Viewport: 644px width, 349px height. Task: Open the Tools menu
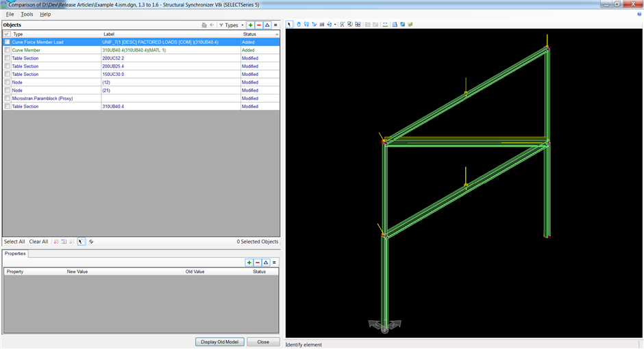[x=27, y=14]
